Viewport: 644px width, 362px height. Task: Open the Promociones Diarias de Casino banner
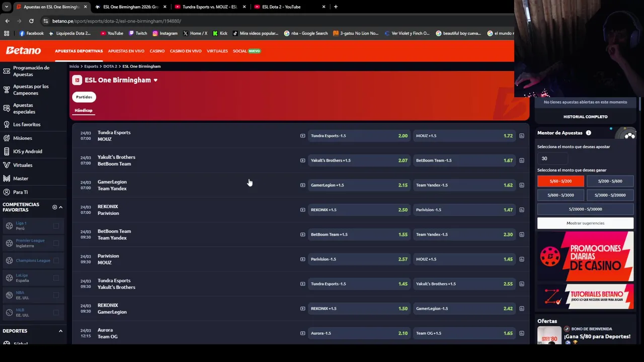(x=585, y=256)
